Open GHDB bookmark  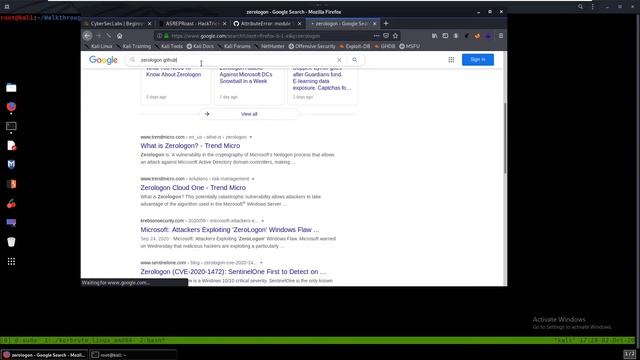click(x=384, y=46)
